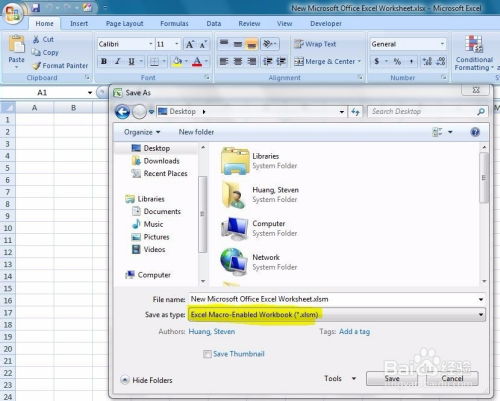Click the Shrink Font icon
This screenshot has width=500, height=401.
click(x=204, y=44)
